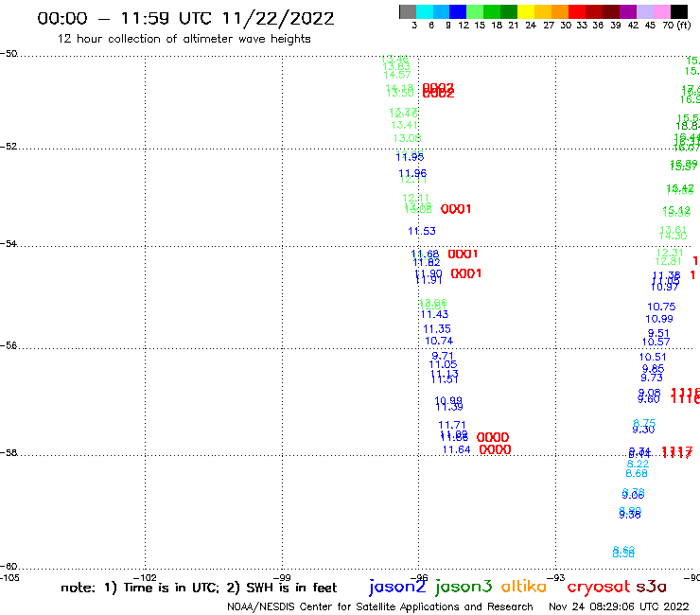This screenshot has height=615, width=700.
Task: Click the wave height value '13.41'
Action: (x=405, y=125)
